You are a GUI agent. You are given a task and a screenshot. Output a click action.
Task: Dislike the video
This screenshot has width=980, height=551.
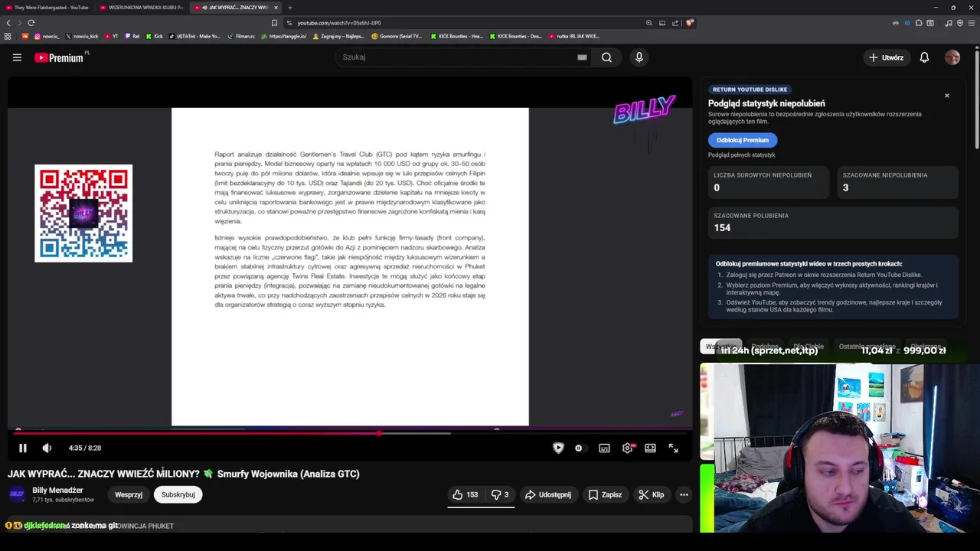[500, 494]
